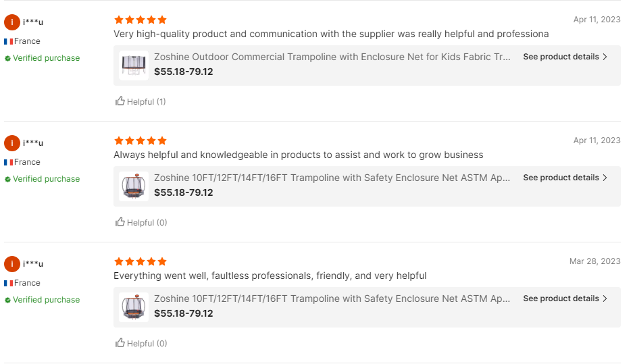Click third reviewer's orange avatar icon
Viewport: 635px width, 364px height.
(12, 264)
